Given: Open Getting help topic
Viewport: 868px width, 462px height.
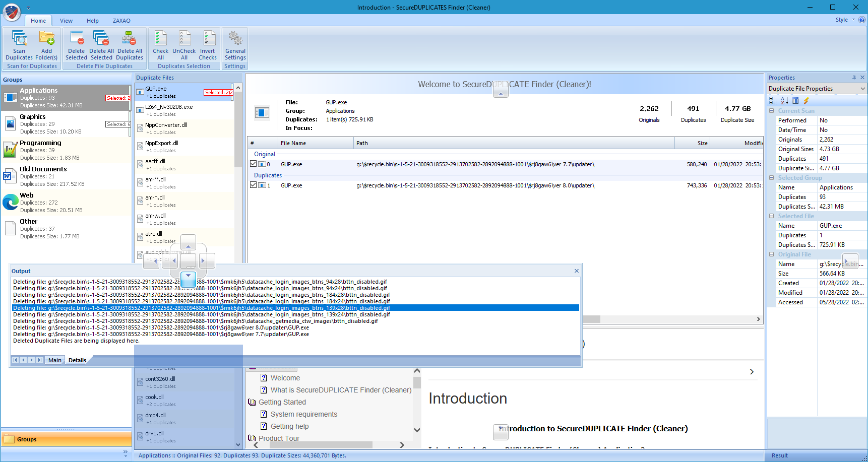Looking at the screenshot, I should (x=289, y=426).
